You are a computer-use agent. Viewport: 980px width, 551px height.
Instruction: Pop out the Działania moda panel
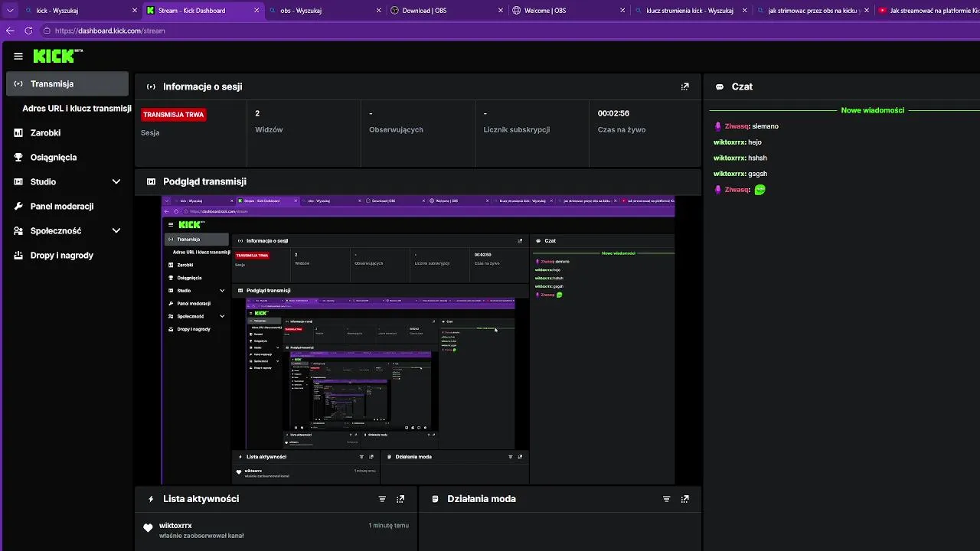[684, 499]
